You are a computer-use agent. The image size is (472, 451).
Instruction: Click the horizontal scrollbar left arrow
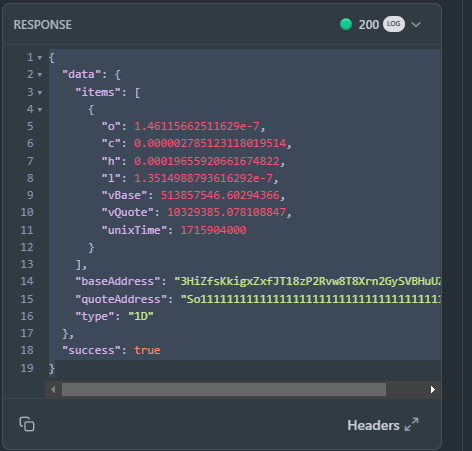53,389
